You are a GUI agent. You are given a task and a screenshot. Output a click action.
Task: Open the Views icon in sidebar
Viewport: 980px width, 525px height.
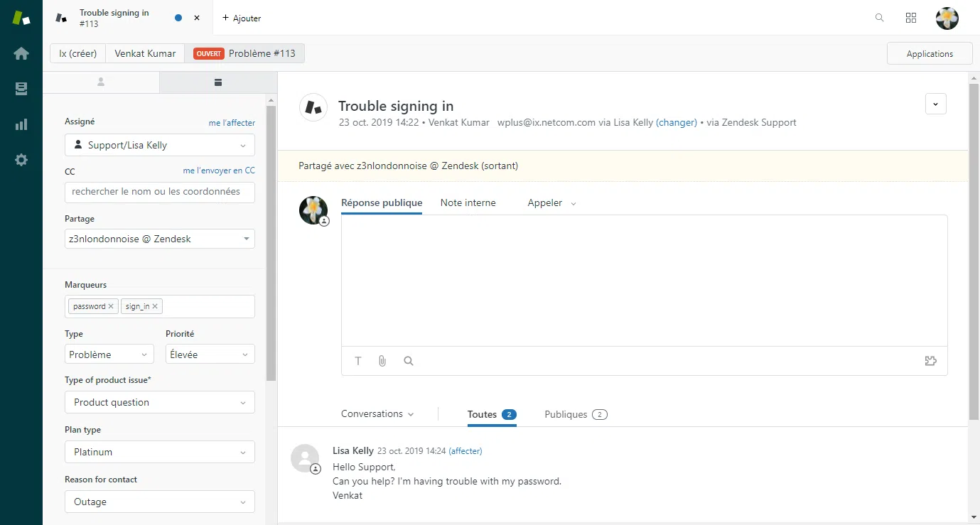21,89
